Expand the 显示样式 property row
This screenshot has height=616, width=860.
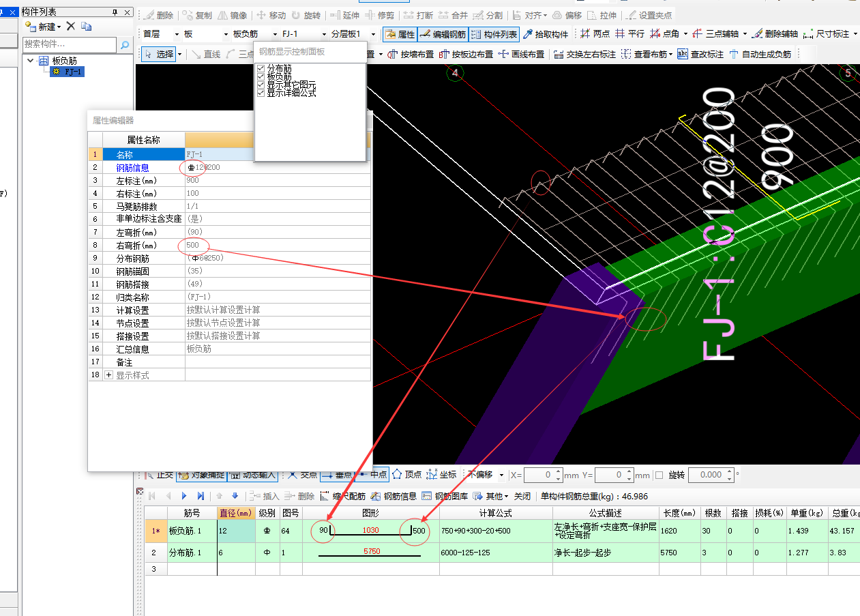click(109, 375)
